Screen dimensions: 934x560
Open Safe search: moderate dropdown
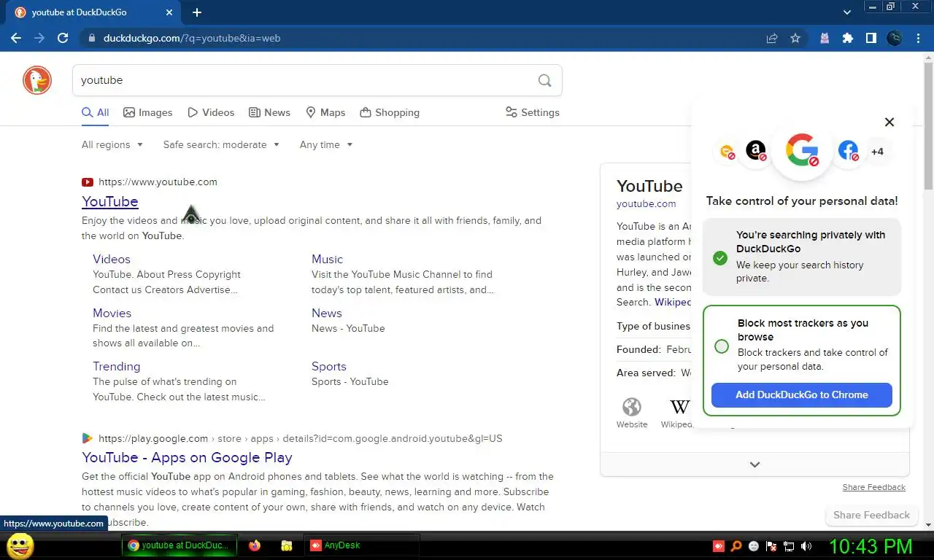221,144
